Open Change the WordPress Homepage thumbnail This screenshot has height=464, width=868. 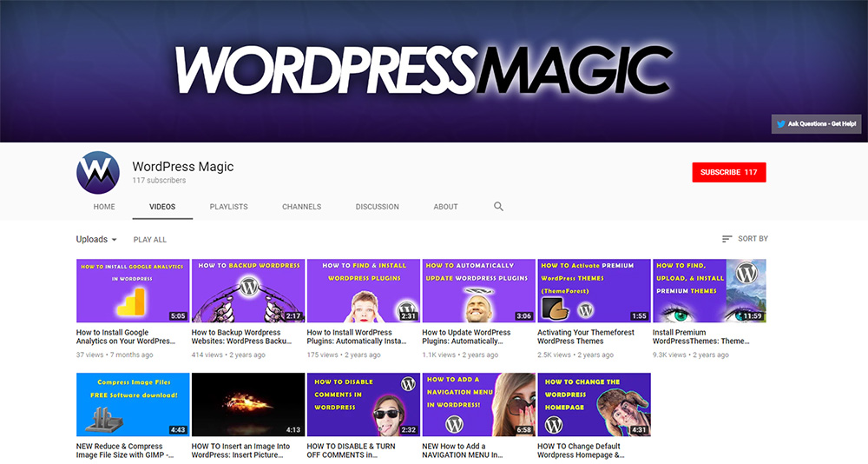[594, 405]
